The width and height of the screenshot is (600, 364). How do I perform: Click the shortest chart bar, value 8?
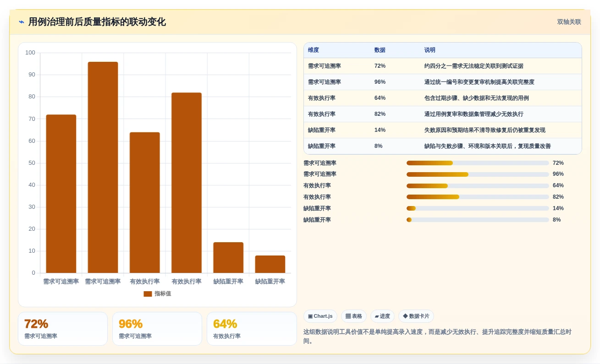[x=270, y=264]
